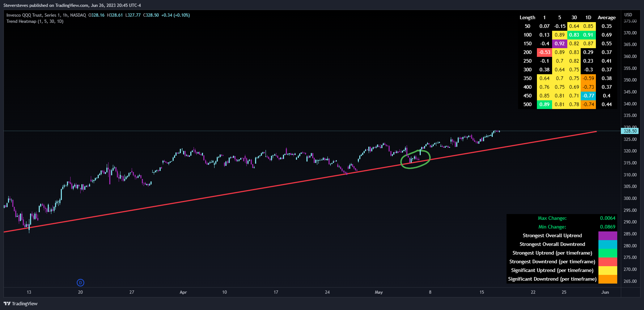
Task: Click the 300.00 price axis label
Action: pos(630,198)
